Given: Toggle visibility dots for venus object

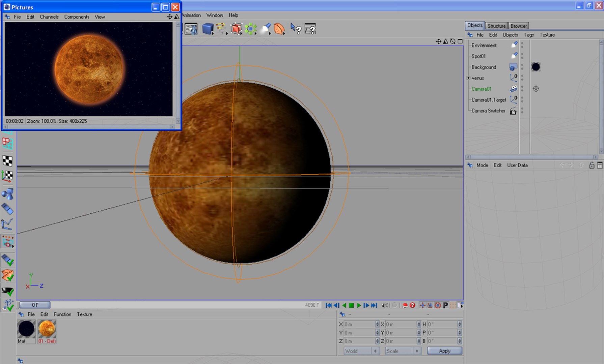Looking at the screenshot, I should pos(522,78).
